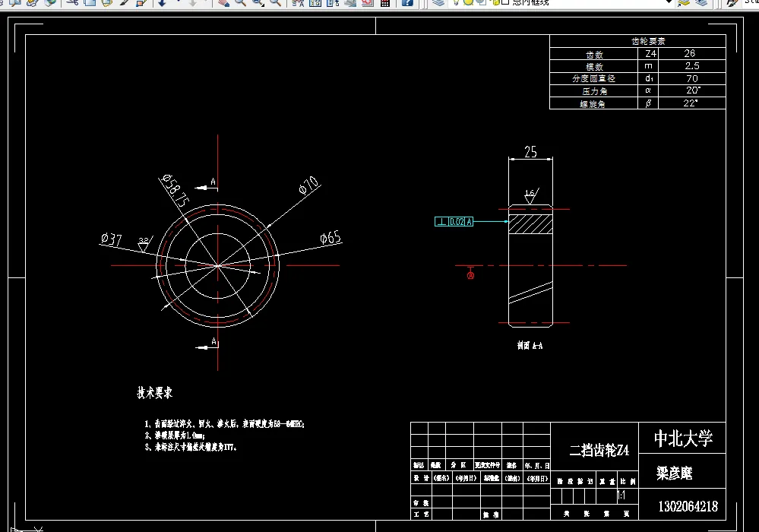This screenshot has width=759, height=532.
Task: Click the Match Properties brush icon
Action: (x=125, y=2)
